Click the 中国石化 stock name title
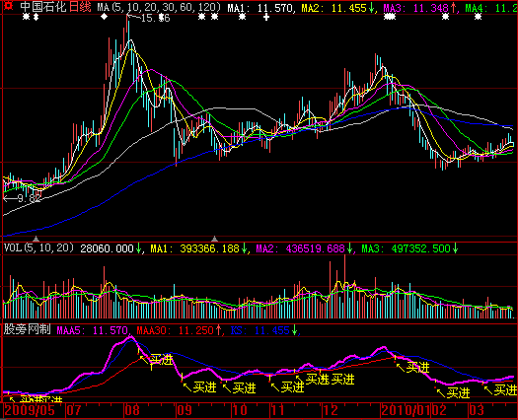518x420 pixels. pos(43,7)
